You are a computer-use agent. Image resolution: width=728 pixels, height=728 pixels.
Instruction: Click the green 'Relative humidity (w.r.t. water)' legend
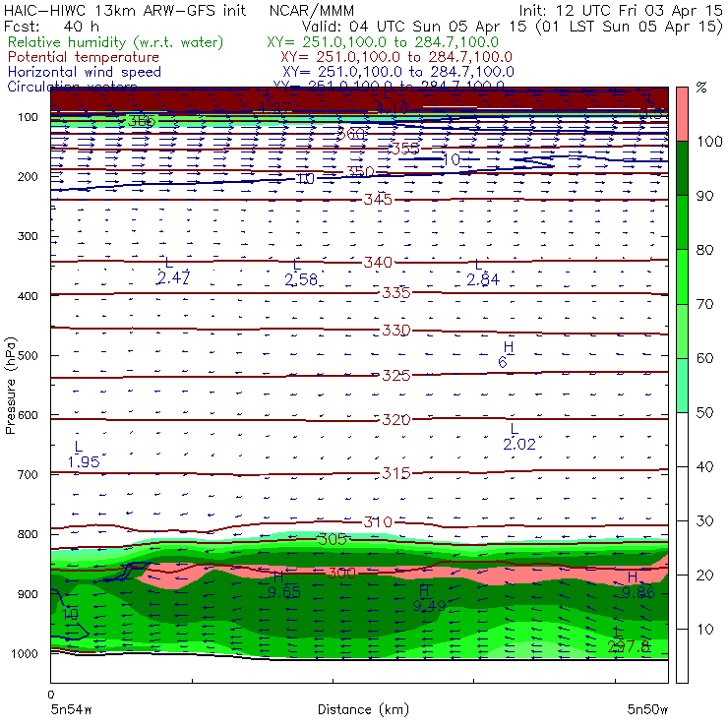(116, 42)
